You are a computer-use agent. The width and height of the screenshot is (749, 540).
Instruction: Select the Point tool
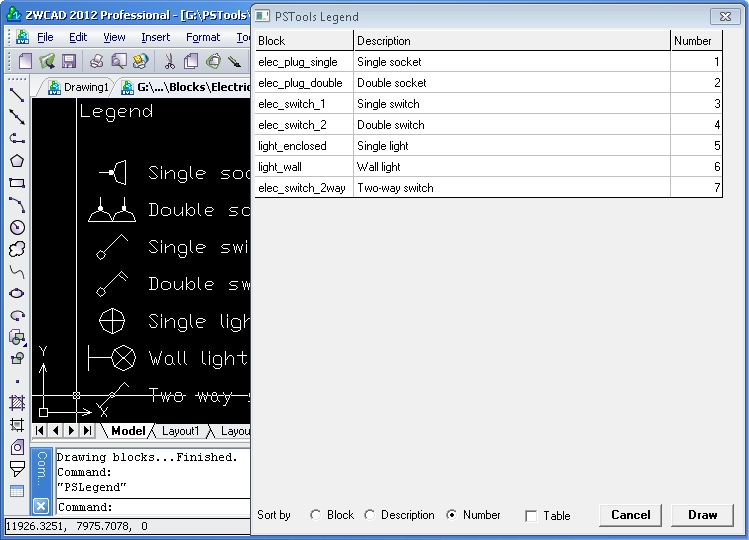pos(17,381)
